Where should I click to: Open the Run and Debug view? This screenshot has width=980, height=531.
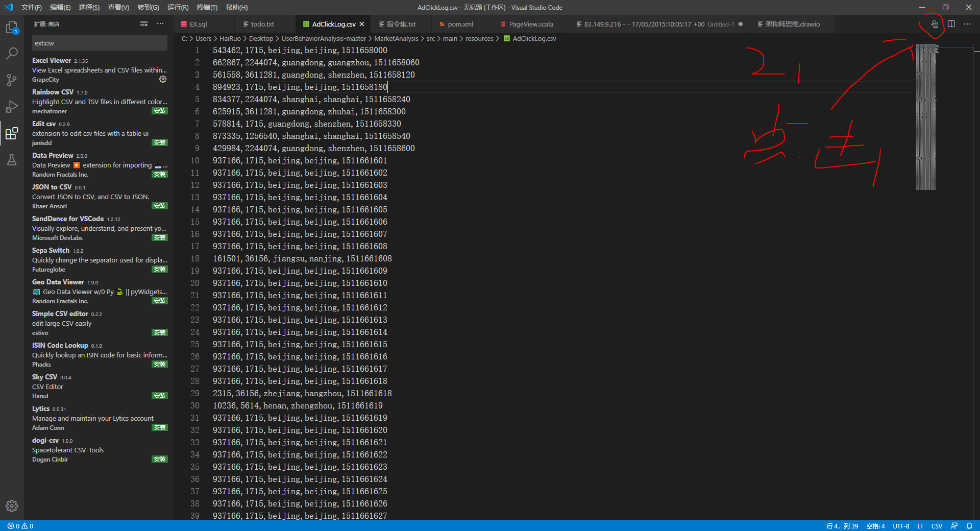[12, 107]
